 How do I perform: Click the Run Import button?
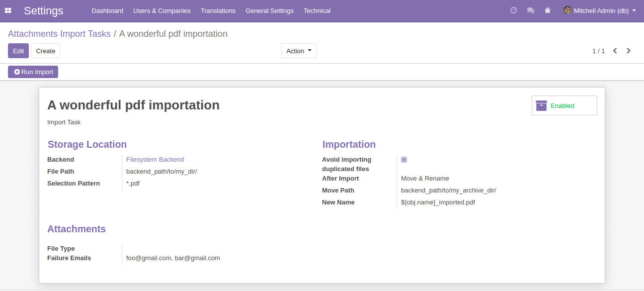(x=33, y=72)
